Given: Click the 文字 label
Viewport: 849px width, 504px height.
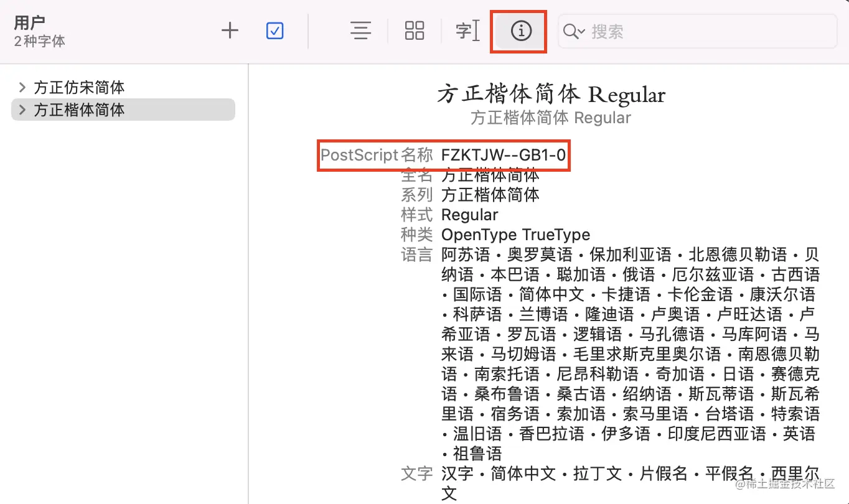Looking at the screenshot, I should point(416,474).
